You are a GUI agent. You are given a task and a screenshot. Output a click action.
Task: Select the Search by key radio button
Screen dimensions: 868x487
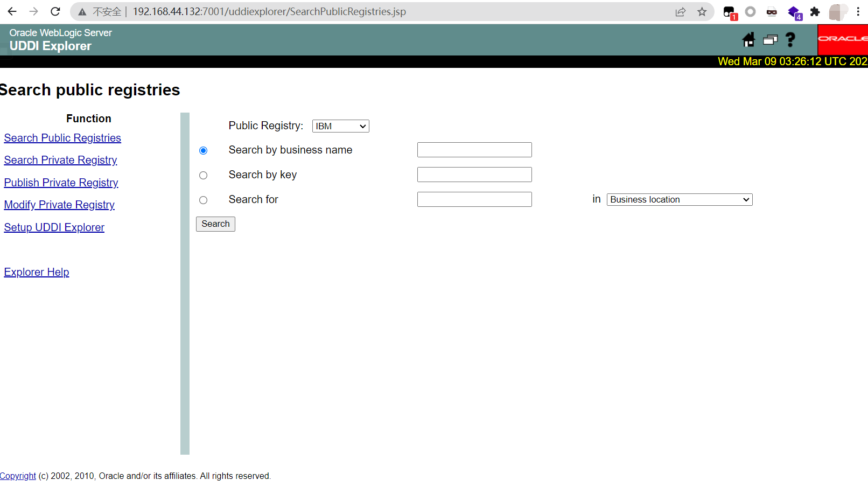[x=203, y=175]
